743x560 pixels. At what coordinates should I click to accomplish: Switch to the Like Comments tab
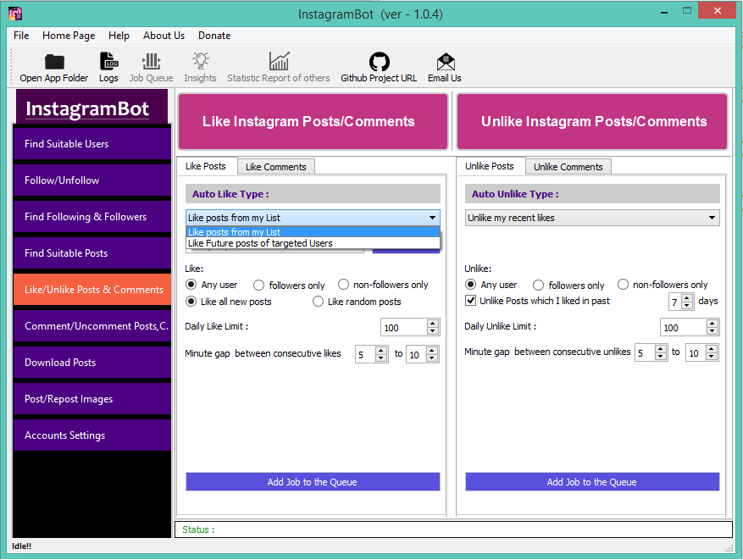276,167
